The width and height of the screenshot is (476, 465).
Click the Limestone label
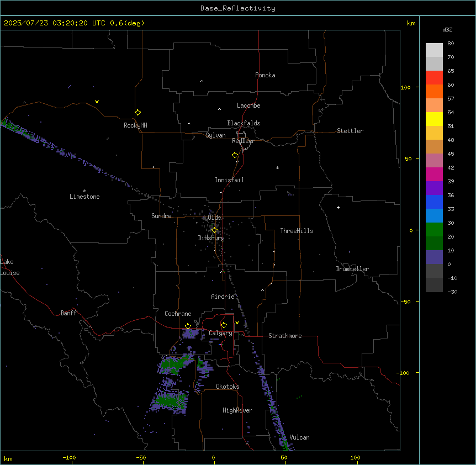[84, 197]
